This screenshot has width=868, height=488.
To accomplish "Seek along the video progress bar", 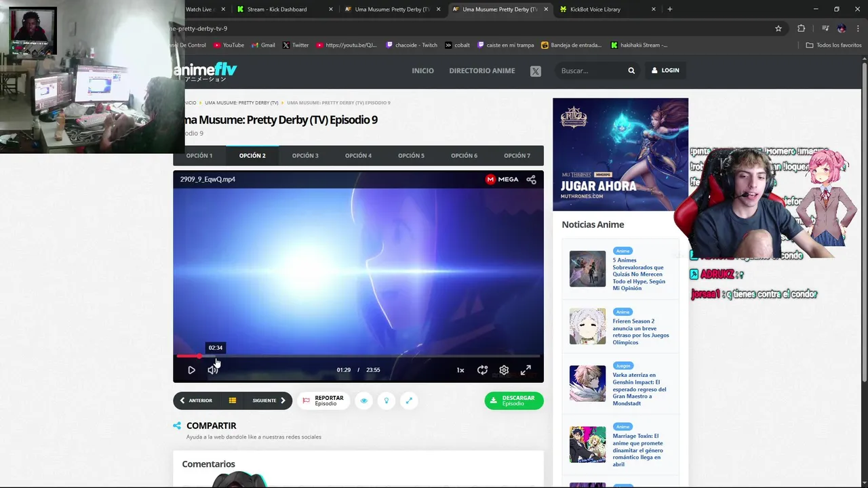I will [x=358, y=356].
